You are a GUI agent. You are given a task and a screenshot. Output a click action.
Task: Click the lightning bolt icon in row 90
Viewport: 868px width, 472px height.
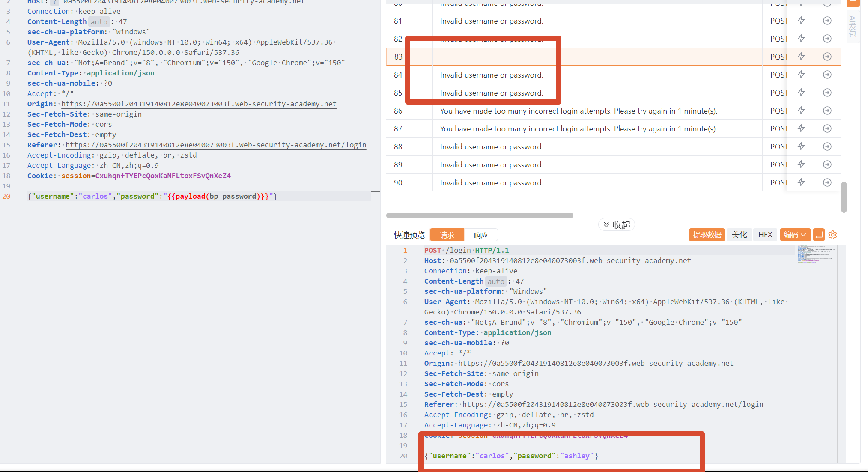801,182
